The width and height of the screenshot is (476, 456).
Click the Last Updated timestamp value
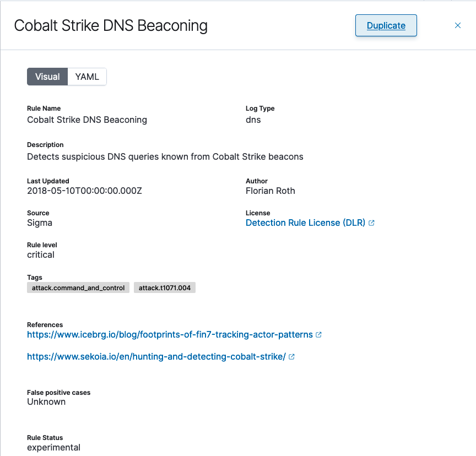click(x=84, y=191)
